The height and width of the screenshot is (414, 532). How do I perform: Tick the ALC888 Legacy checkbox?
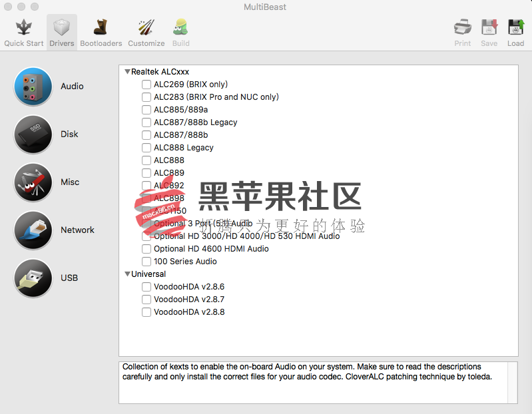pos(146,148)
